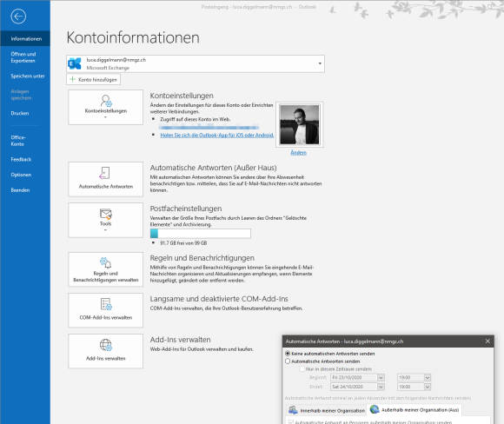Switch to 'Außerhalb meiner Organisation' tab

[414, 409]
